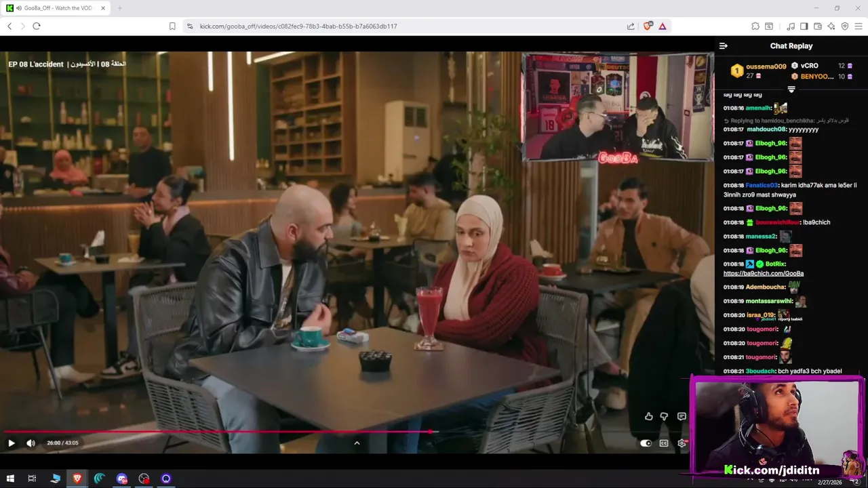
Task: Open video comments icon
Action: [x=682, y=416]
